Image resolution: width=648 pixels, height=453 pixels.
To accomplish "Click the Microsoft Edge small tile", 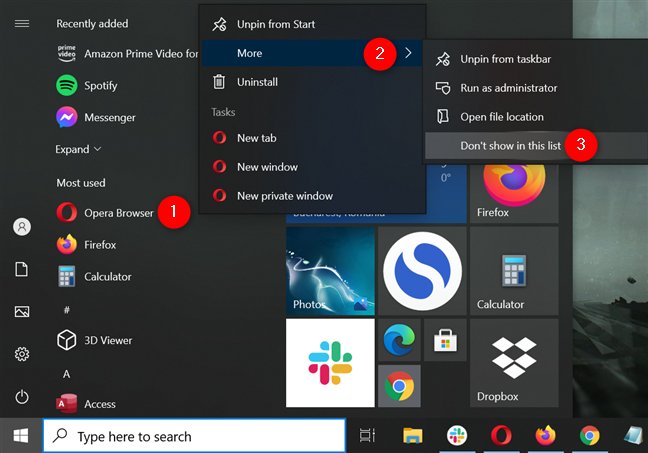I will coord(398,341).
